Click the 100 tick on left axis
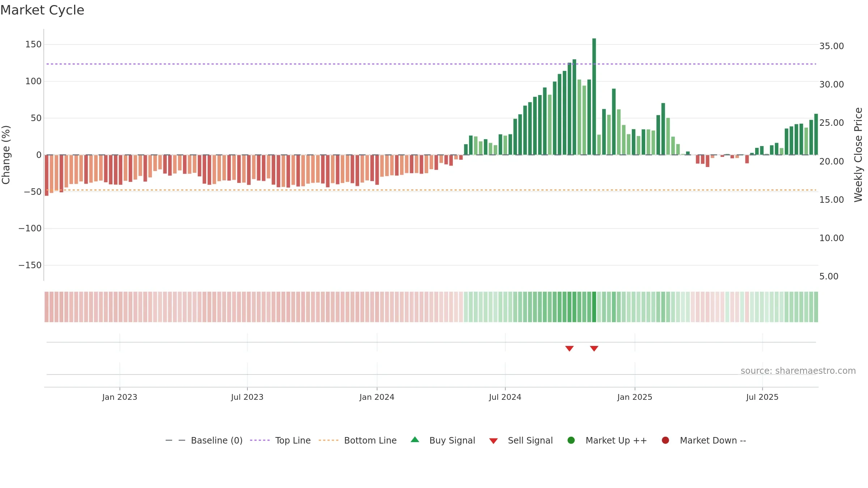 coord(33,81)
